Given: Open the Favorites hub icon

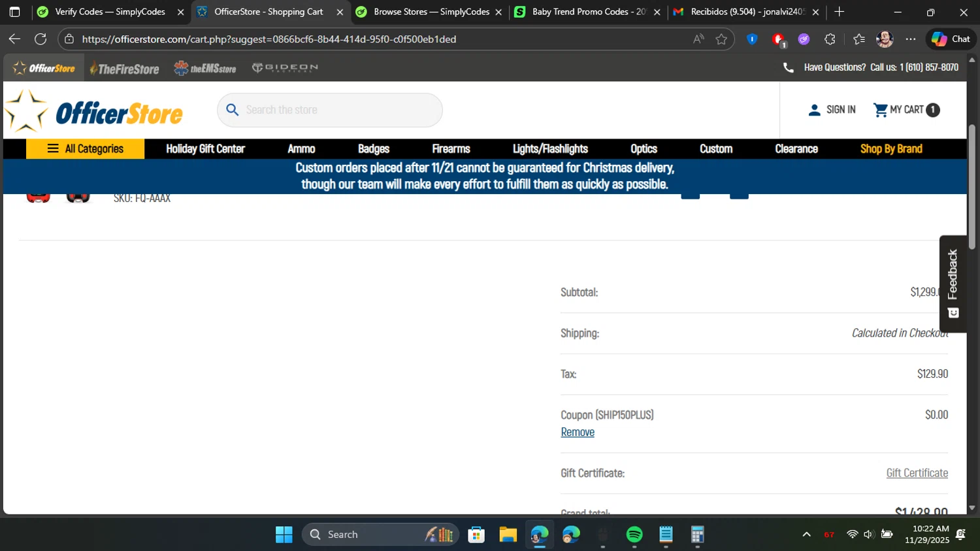Looking at the screenshot, I should 859,39.
